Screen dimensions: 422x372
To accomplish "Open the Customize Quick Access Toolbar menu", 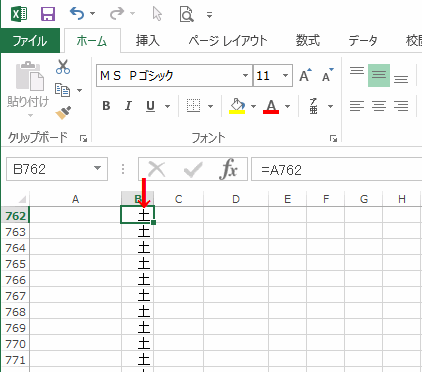I will tap(209, 15).
